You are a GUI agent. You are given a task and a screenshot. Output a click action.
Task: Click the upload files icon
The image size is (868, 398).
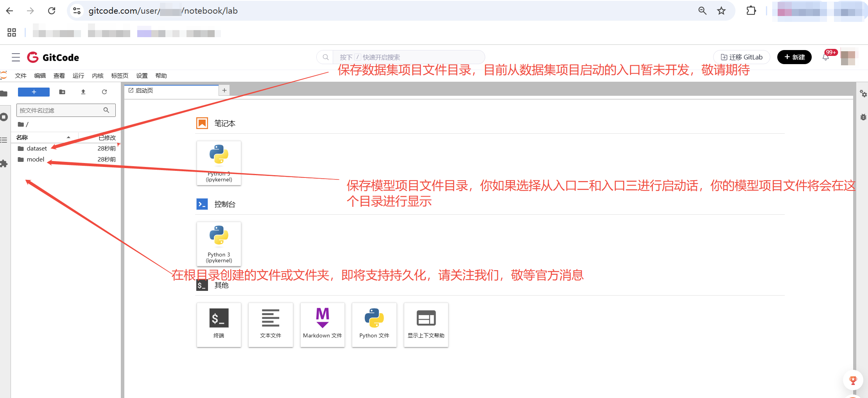(x=83, y=92)
